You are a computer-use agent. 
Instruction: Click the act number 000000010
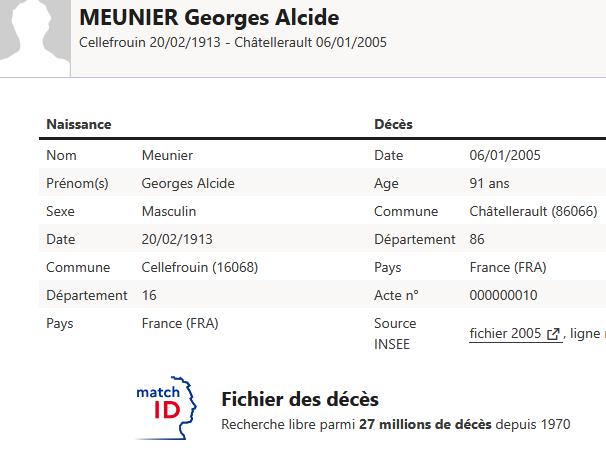click(503, 296)
